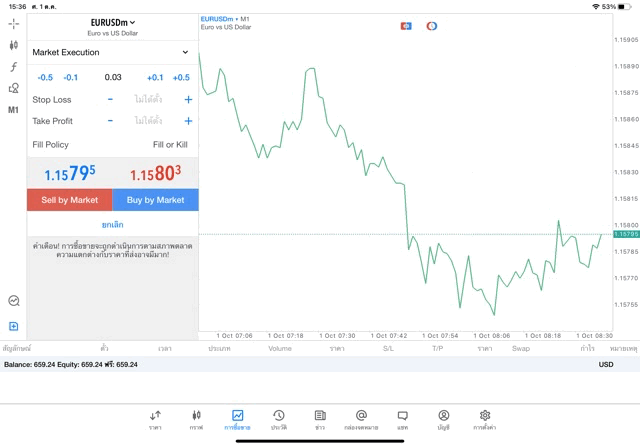Image resolution: width=640 pixels, height=447 pixels.
Task: Tap the red one-click trading chart icon
Action: (406, 26)
